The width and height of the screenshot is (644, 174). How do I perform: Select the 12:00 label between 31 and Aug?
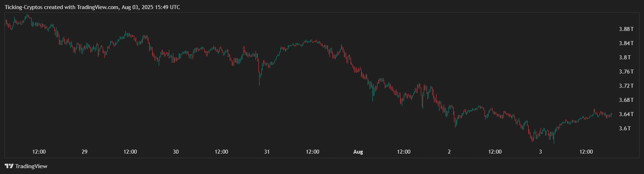(x=312, y=152)
